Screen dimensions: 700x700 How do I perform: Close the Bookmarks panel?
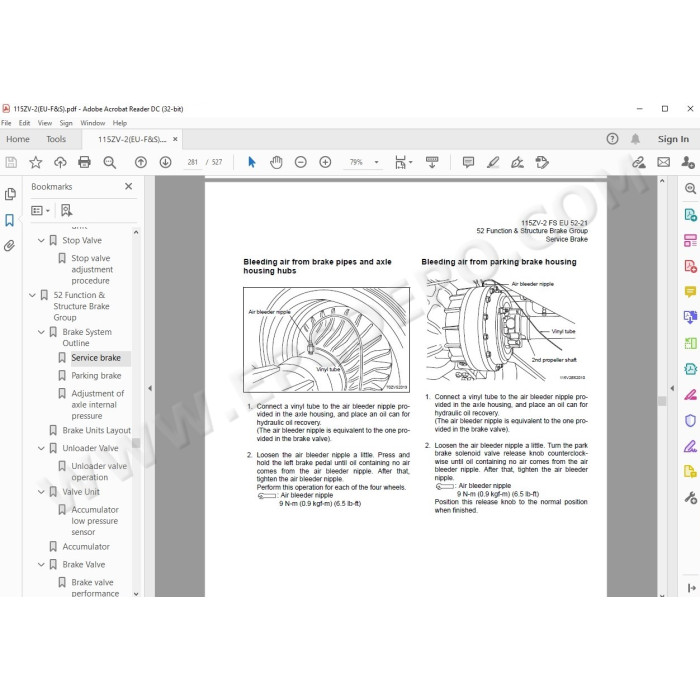coord(129,186)
